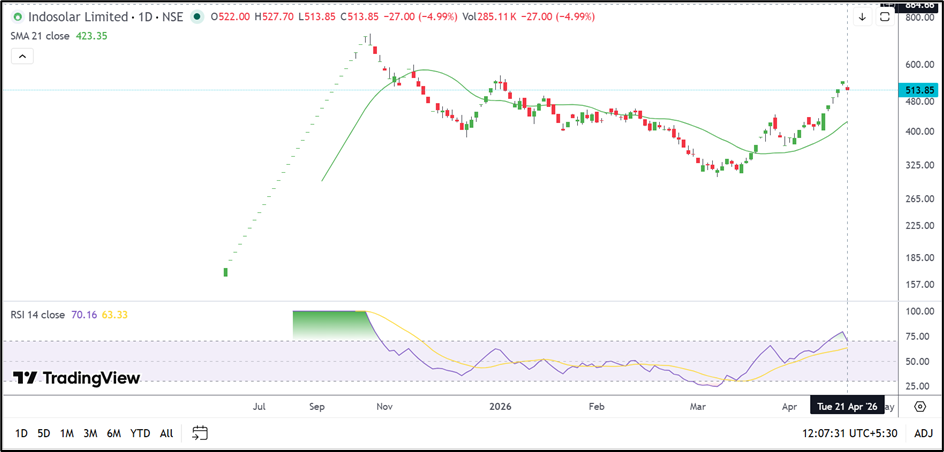Select the 1D time range
This screenshot has height=452, width=944.
[x=21, y=433]
